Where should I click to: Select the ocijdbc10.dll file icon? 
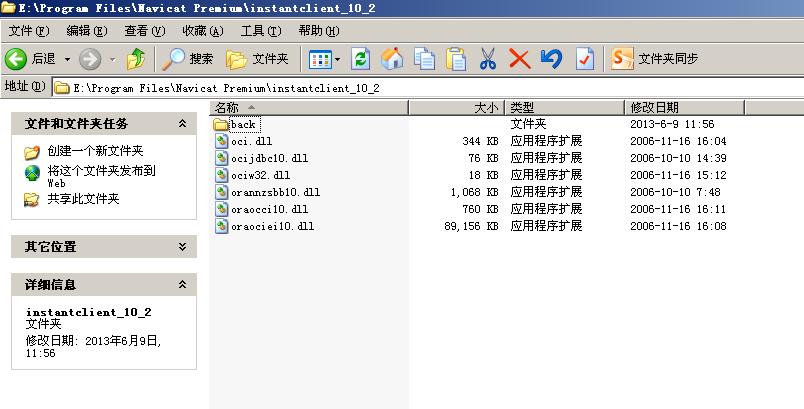[222, 158]
